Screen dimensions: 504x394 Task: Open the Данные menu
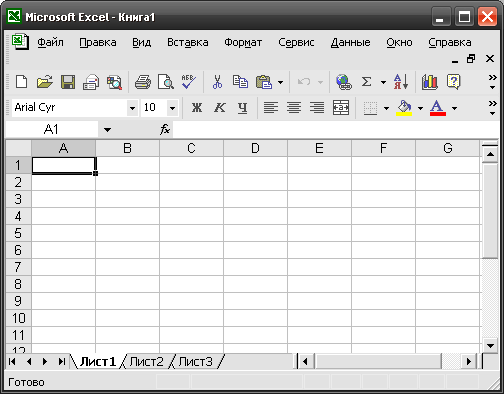tap(350, 42)
